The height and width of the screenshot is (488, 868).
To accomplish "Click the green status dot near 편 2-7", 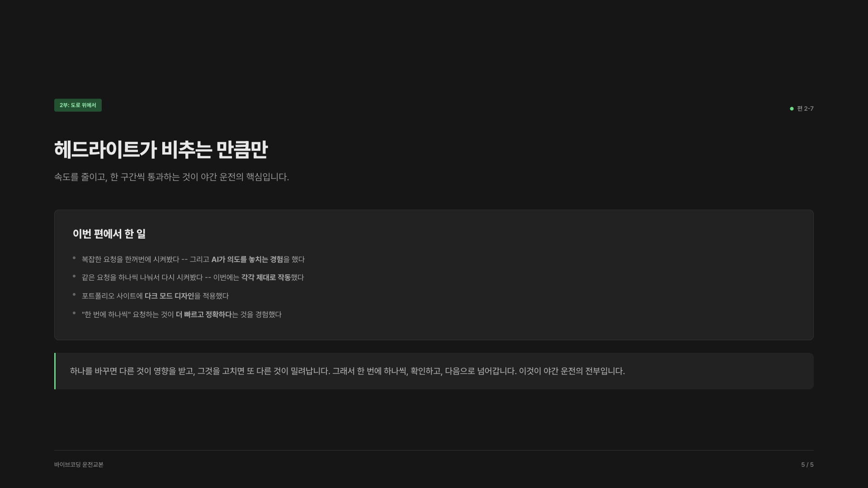I will 792,108.
